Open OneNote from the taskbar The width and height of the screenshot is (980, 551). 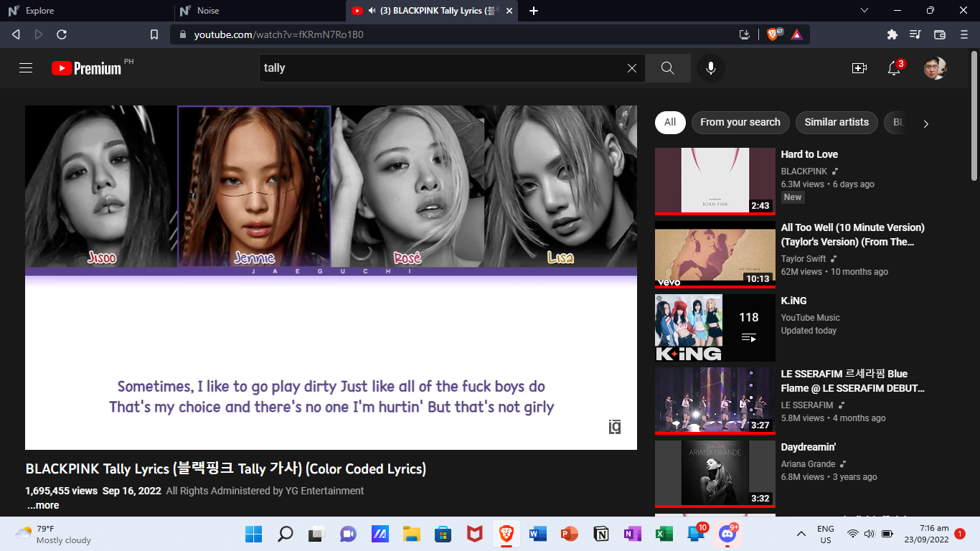click(x=633, y=534)
